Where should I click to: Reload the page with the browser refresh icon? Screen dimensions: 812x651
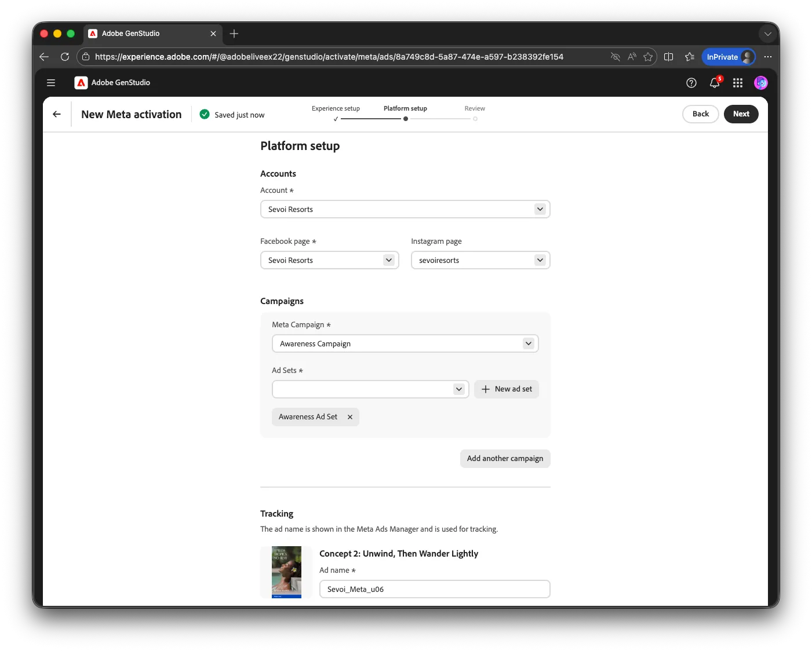coord(65,57)
